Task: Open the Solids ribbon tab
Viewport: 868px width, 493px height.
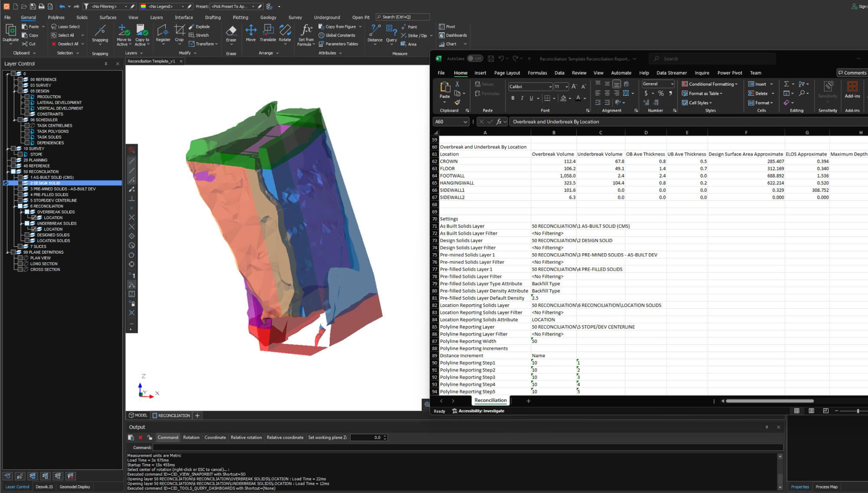Action: pos(82,17)
